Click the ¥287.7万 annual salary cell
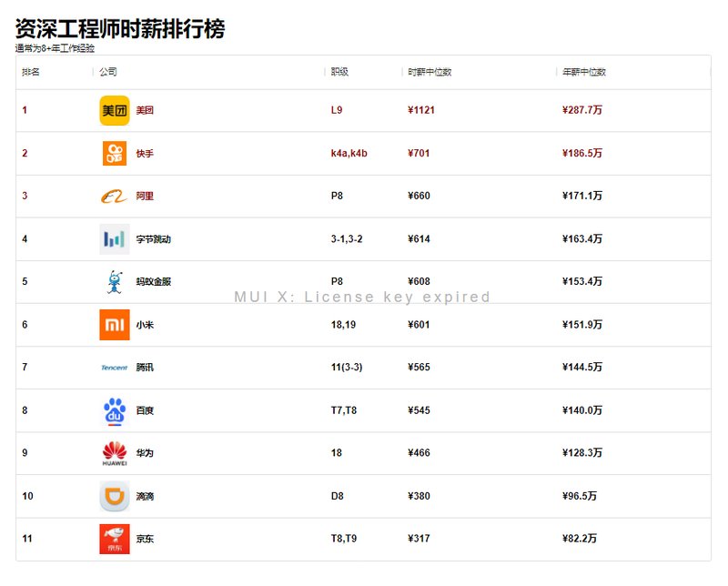 point(582,110)
